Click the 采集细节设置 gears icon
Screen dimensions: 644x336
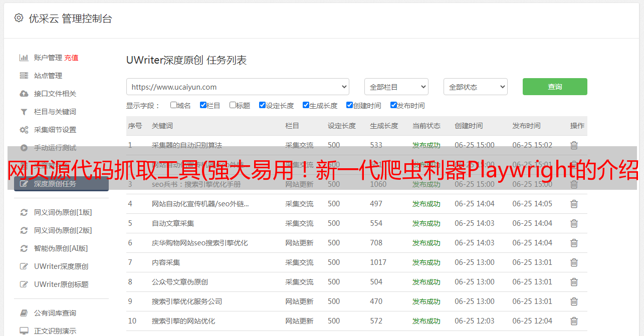coord(24,130)
